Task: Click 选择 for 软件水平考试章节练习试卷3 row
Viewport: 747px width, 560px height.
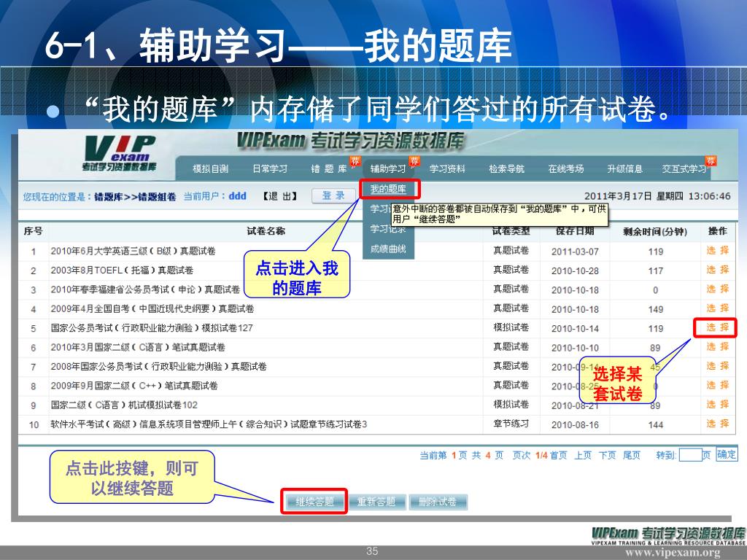Action: (x=718, y=424)
